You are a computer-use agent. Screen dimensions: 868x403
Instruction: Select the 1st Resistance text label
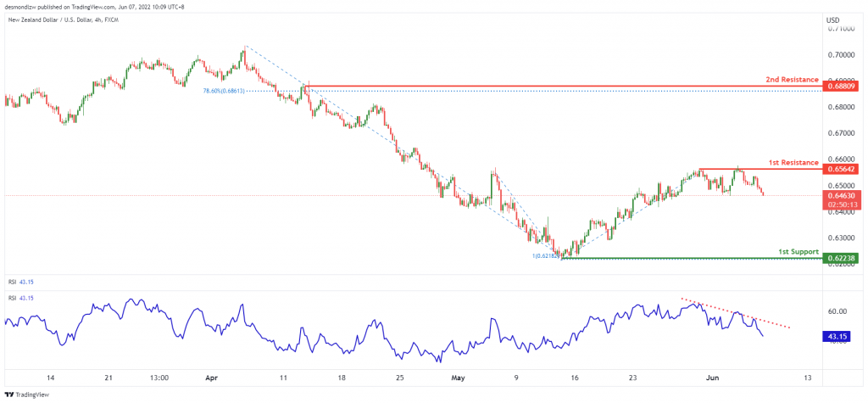click(793, 162)
